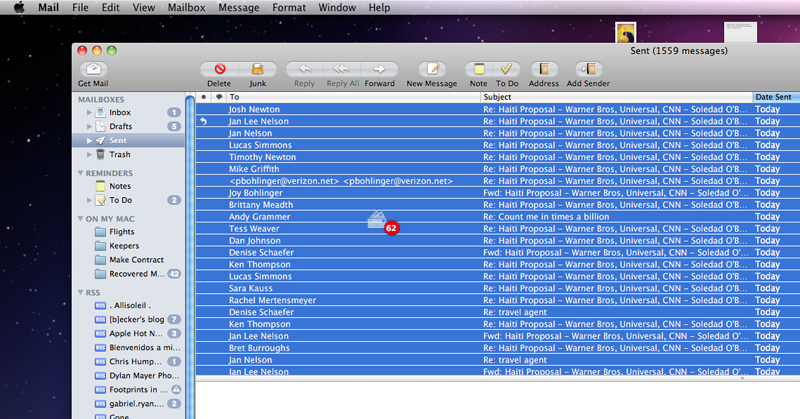800x419 pixels.
Task: Open Chris Hump... RSS feed
Action: click(x=135, y=361)
